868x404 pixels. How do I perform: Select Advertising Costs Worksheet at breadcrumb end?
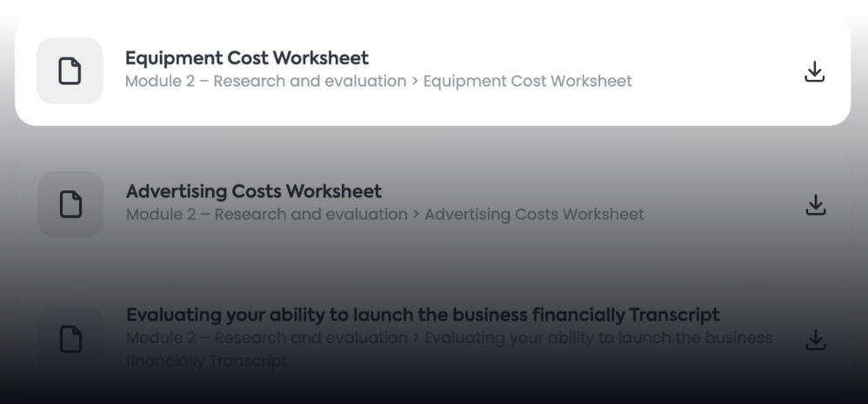(534, 215)
